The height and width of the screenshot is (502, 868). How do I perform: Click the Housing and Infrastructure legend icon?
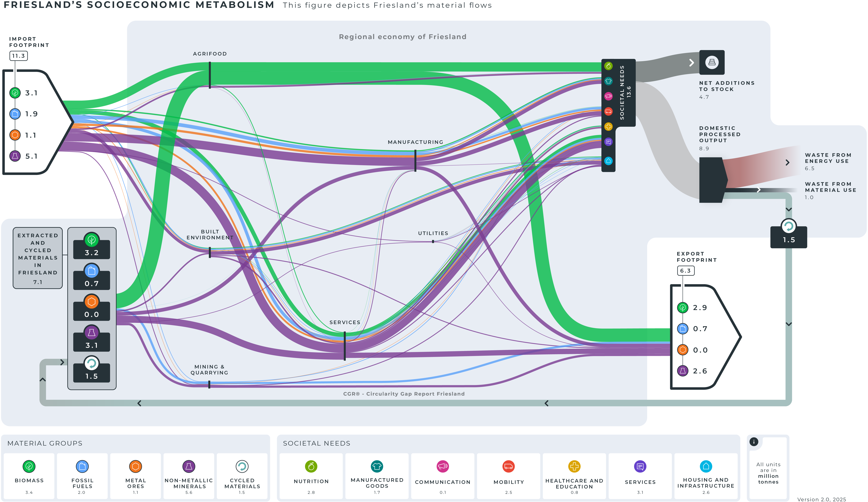click(x=706, y=466)
